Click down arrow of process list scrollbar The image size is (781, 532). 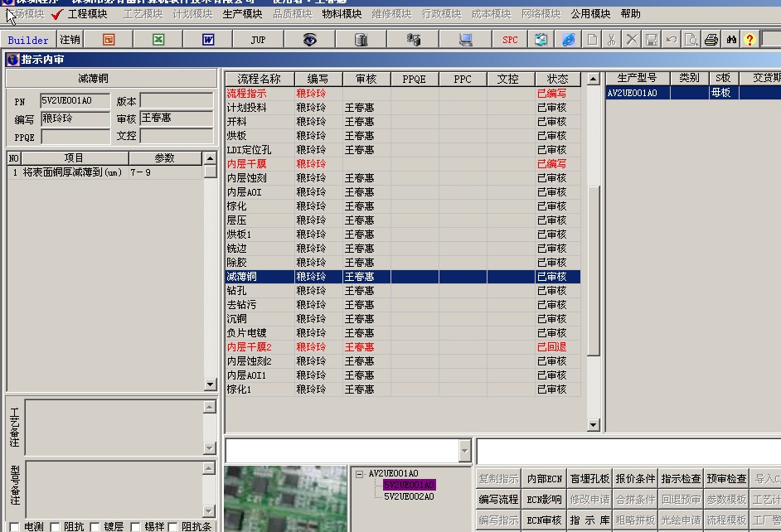(x=593, y=425)
